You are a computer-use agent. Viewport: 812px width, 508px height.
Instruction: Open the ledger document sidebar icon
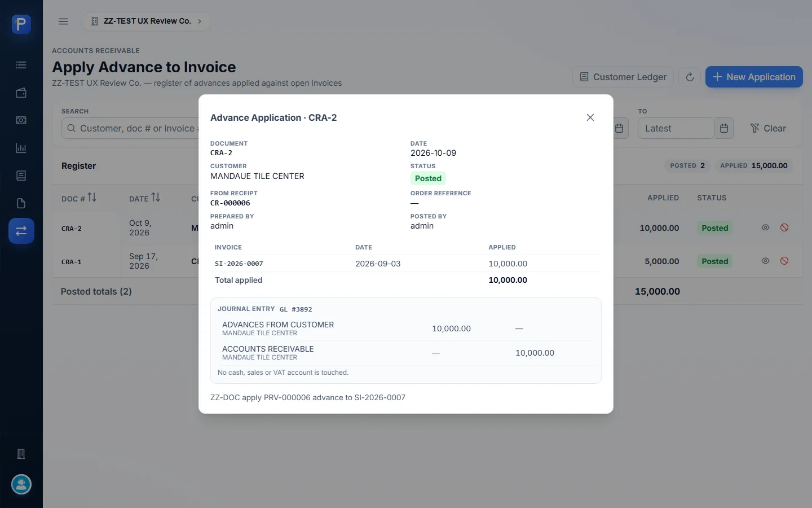(21, 176)
